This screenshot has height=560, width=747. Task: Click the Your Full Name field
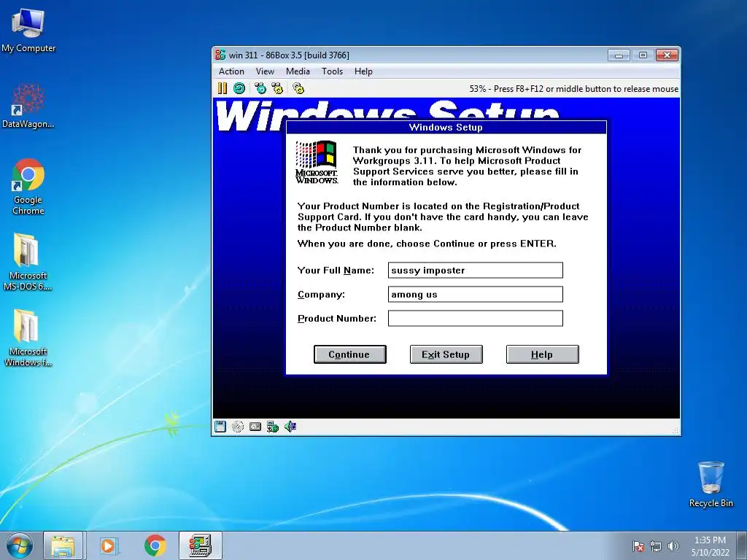(476, 270)
